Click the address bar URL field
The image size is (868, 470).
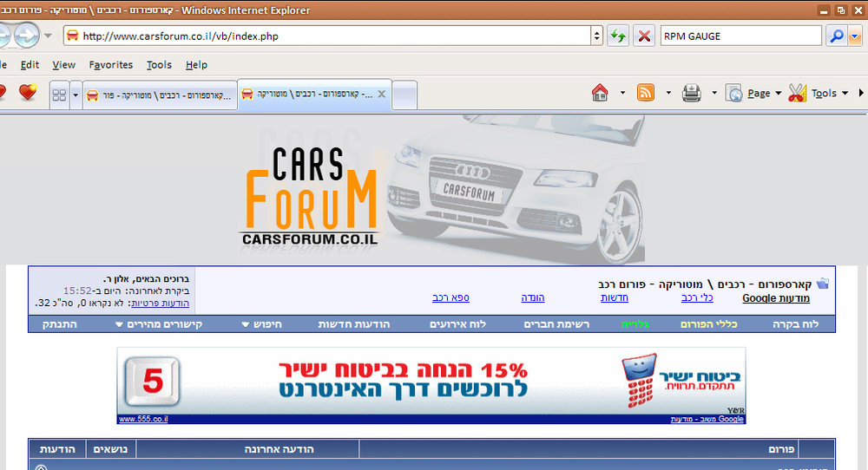(x=326, y=36)
